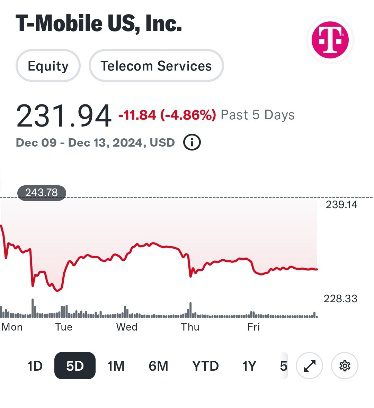Image resolution: width=374 pixels, height=408 pixels.
Task: Click the Fri label on chart axis
Action: click(x=253, y=327)
